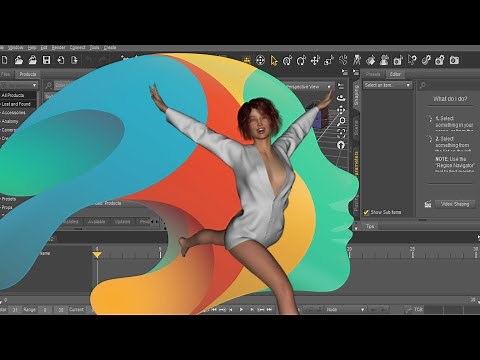Toggle the Show Sub Items checkbox

point(366,212)
